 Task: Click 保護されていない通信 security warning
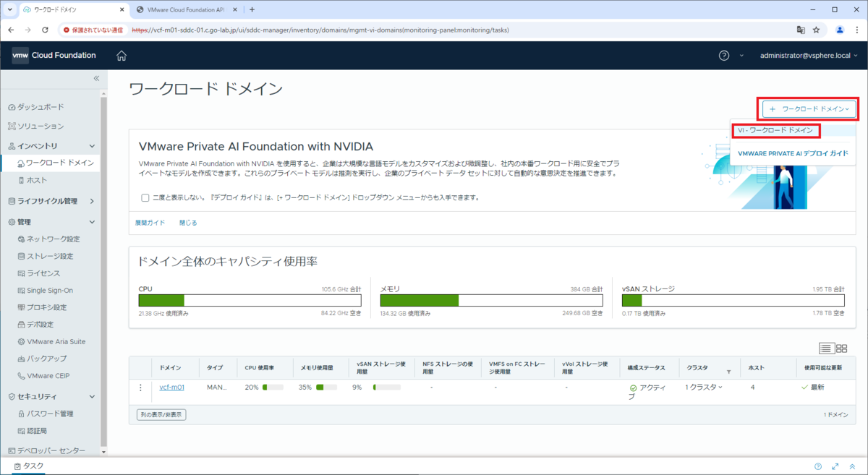[x=94, y=30]
